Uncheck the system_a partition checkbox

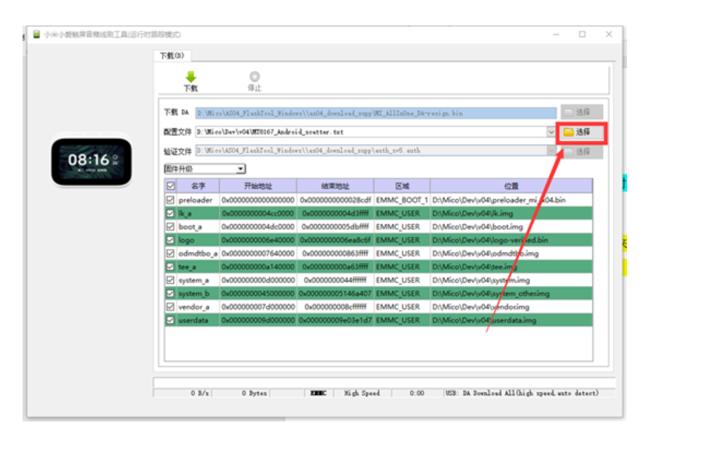tap(170, 280)
